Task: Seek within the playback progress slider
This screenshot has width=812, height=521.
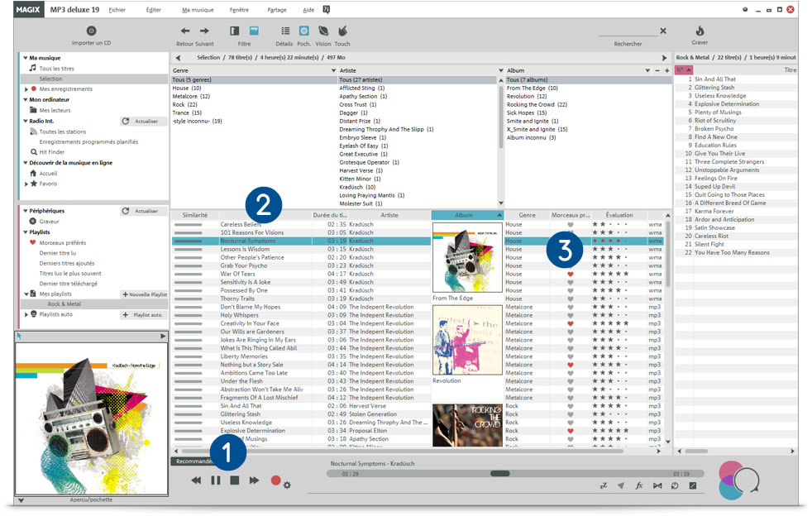Action: (515, 473)
